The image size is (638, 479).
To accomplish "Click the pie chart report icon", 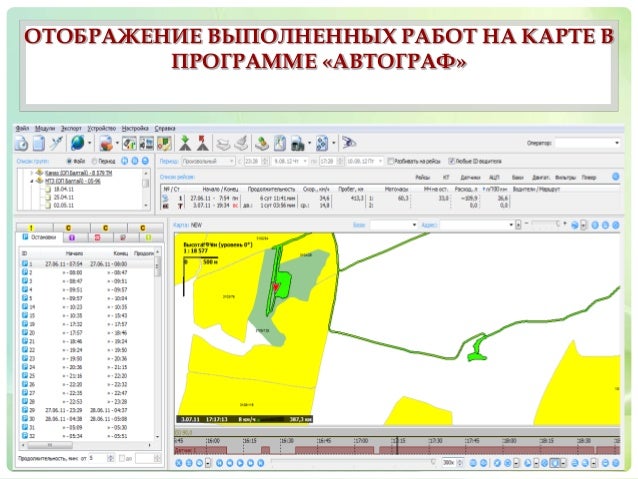I will 106,143.
